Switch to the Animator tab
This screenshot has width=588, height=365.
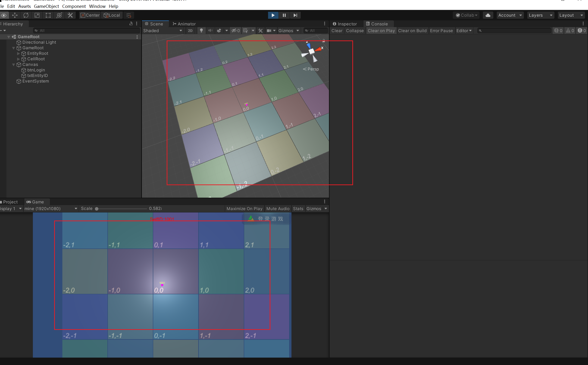(184, 24)
